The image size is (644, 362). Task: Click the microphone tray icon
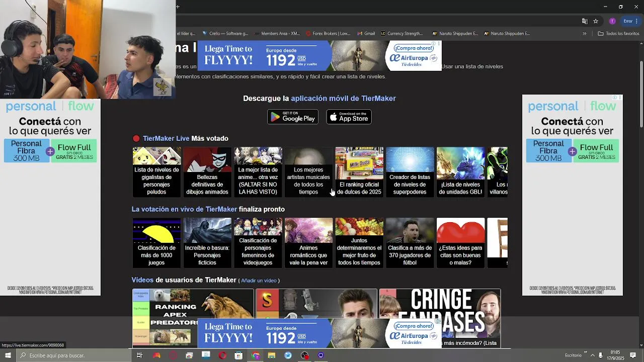tap(600, 355)
